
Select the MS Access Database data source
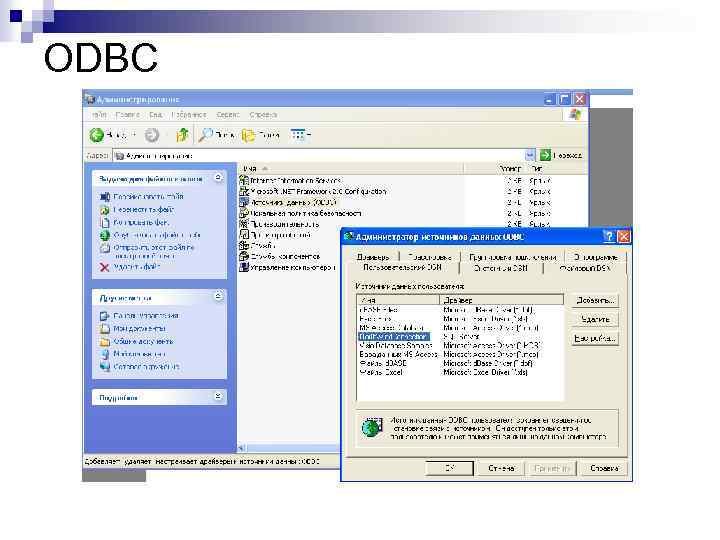tap(460, 328)
